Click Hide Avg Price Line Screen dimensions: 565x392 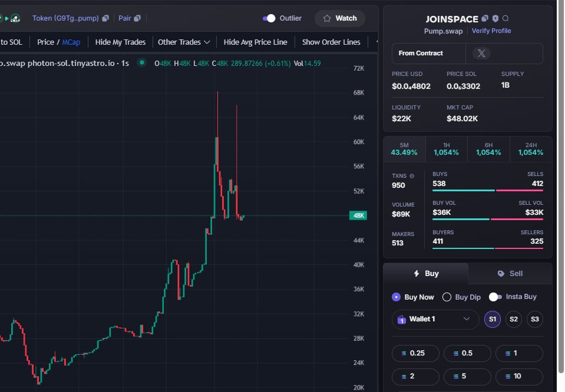coord(255,42)
